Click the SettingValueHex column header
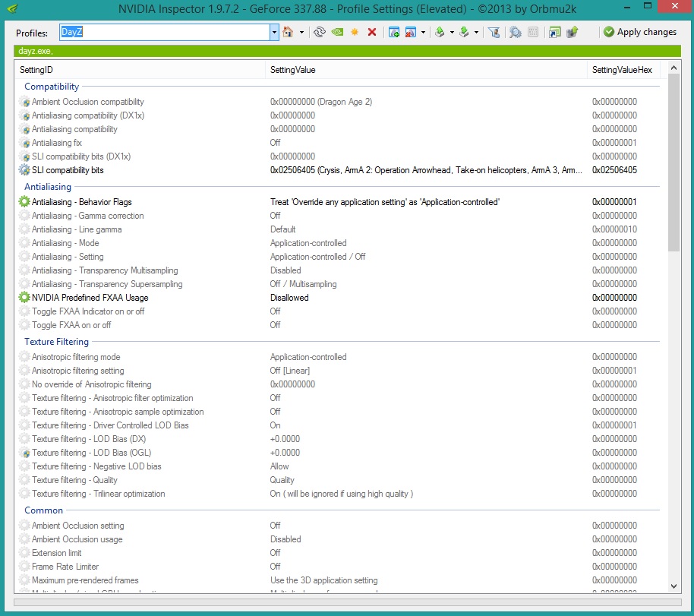 [623, 70]
